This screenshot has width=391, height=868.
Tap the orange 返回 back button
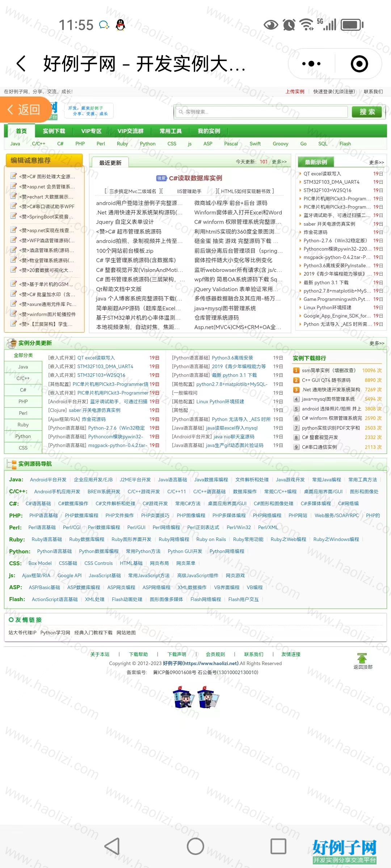pyautogui.click(x=25, y=109)
